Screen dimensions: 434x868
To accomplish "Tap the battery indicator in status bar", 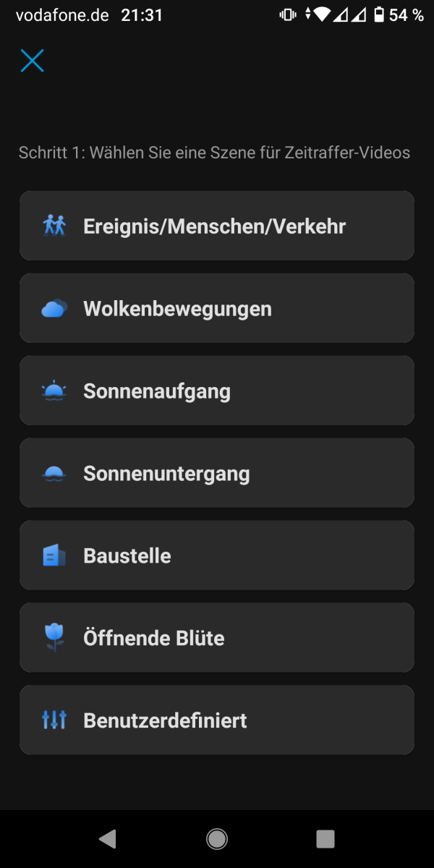I will pos(379,15).
